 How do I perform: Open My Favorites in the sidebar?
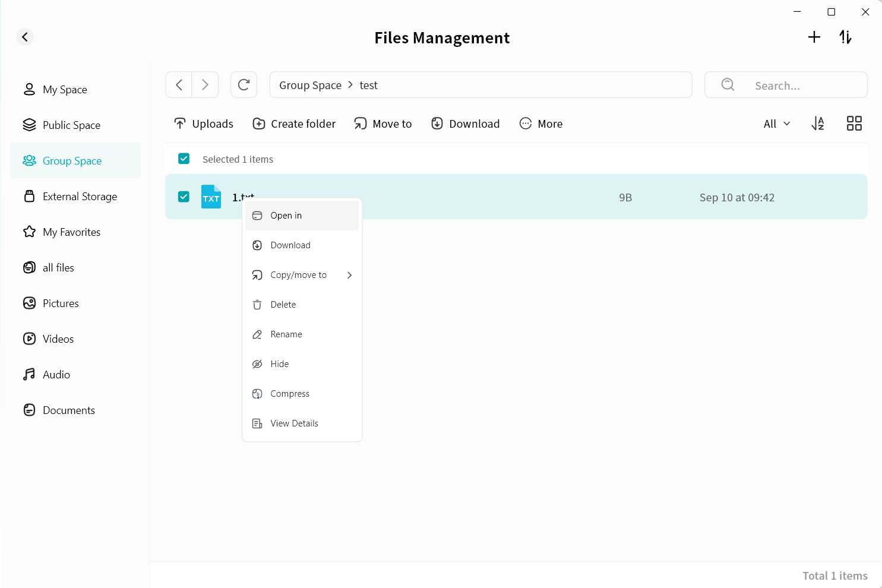(71, 232)
